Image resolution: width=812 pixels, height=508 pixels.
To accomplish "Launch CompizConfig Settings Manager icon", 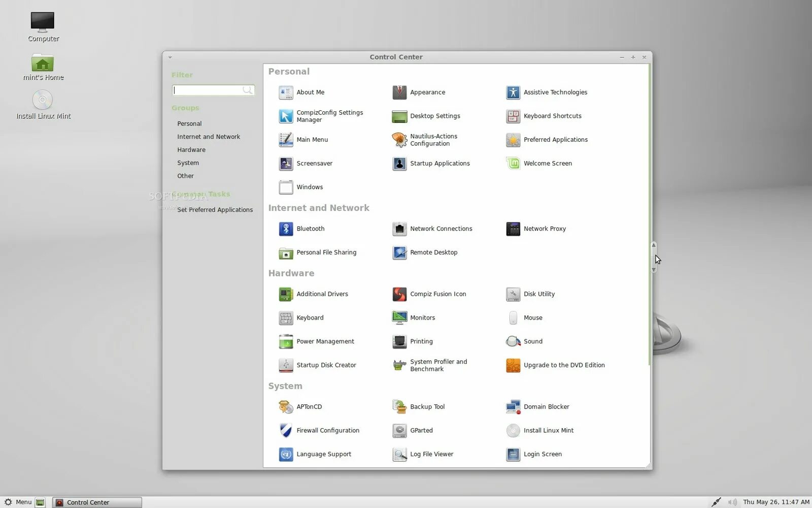I will (x=286, y=116).
